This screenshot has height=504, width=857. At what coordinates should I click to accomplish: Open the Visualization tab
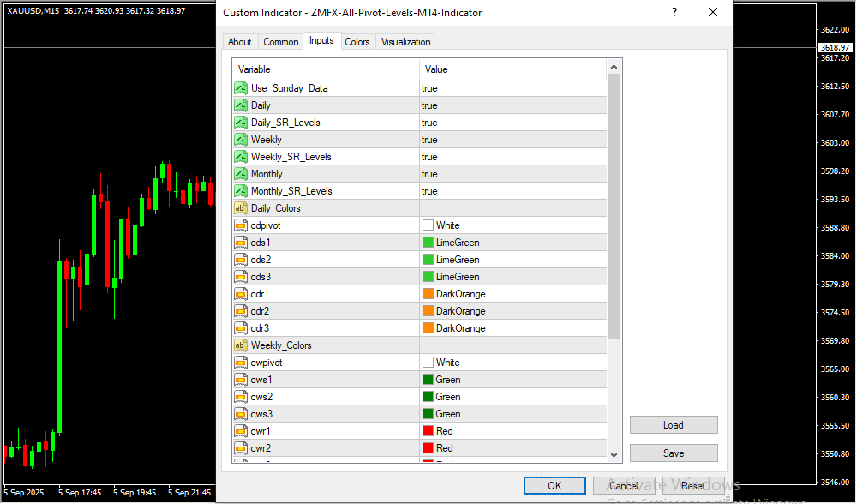pos(406,42)
